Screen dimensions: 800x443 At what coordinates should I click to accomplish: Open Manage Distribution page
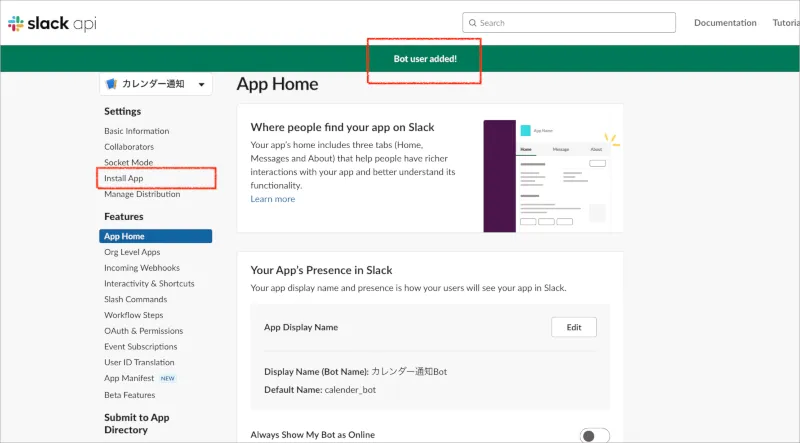(x=142, y=194)
